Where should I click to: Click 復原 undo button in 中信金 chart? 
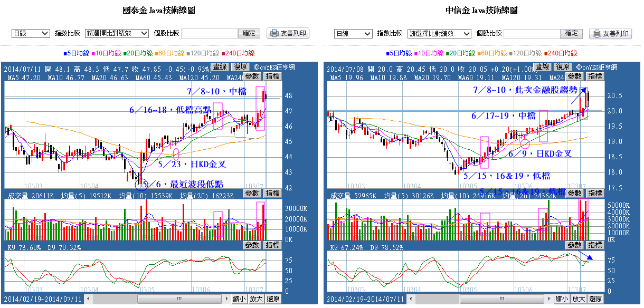(563, 66)
